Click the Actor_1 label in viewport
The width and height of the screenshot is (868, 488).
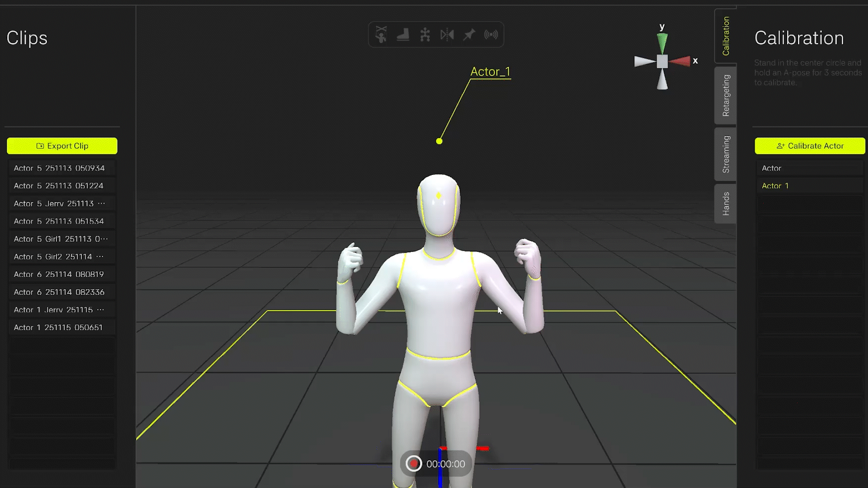pyautogui.click(x=490, y=71)
